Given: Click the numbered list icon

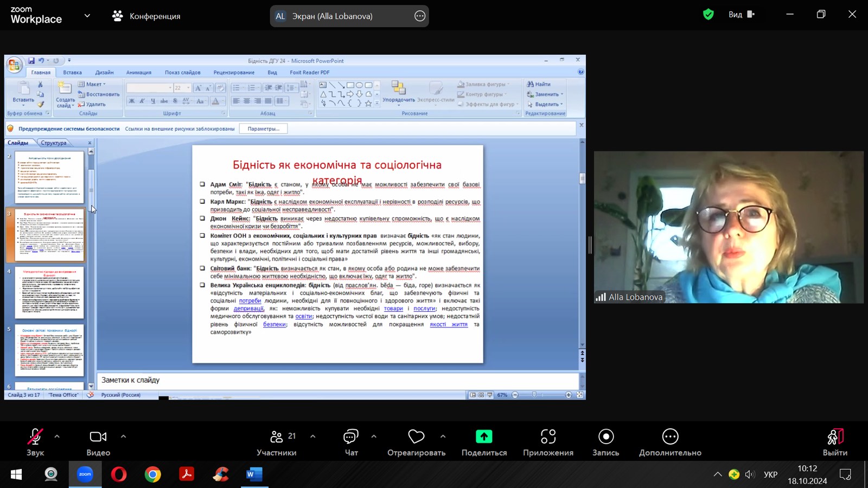Looking at the screenshot, I should pyautogui.click(x=252, y=88).
